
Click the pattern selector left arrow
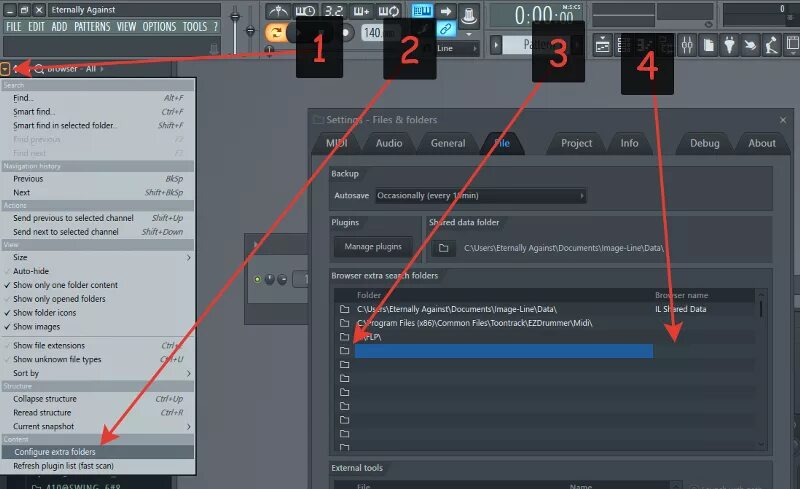495,45
